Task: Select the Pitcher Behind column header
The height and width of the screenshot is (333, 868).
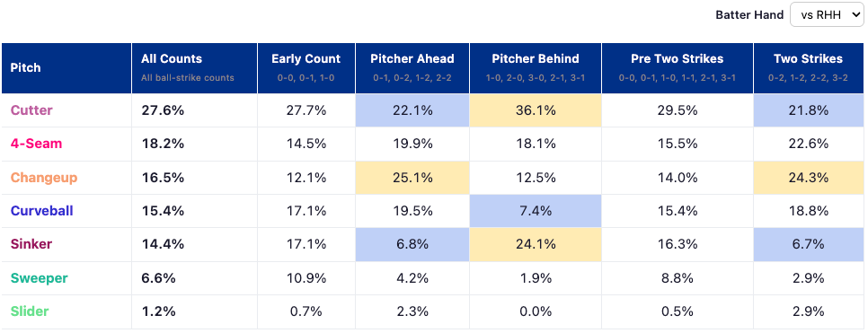Action: click(x=536, y=68)
